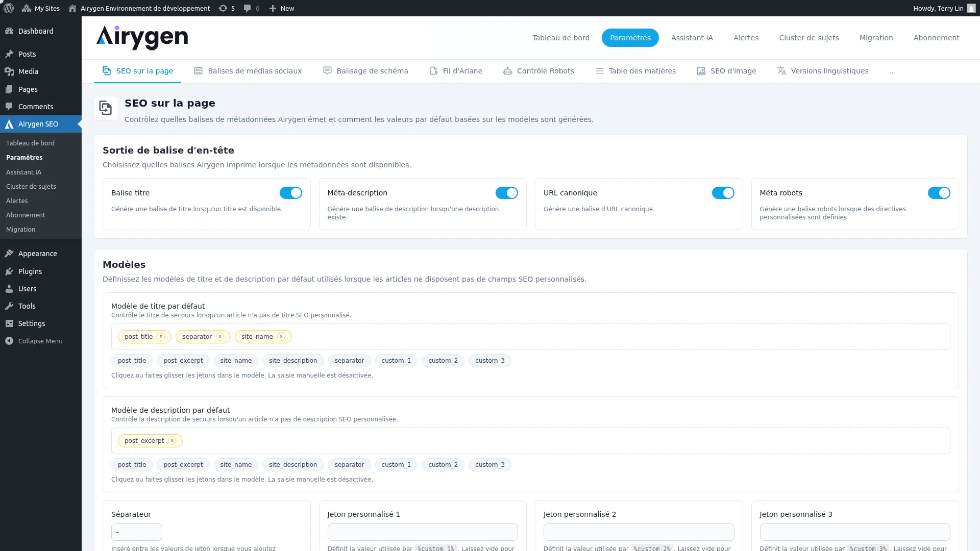
Task: Click the Posts pin icon
Action: click(x=9, y=54)
